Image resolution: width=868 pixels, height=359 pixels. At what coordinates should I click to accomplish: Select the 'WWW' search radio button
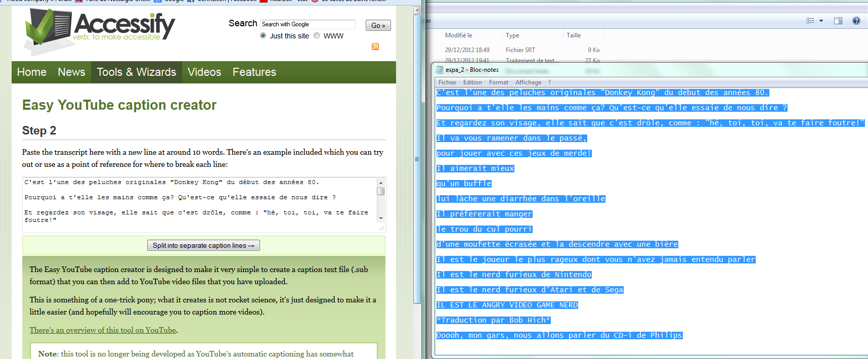(x=317, y=35)
